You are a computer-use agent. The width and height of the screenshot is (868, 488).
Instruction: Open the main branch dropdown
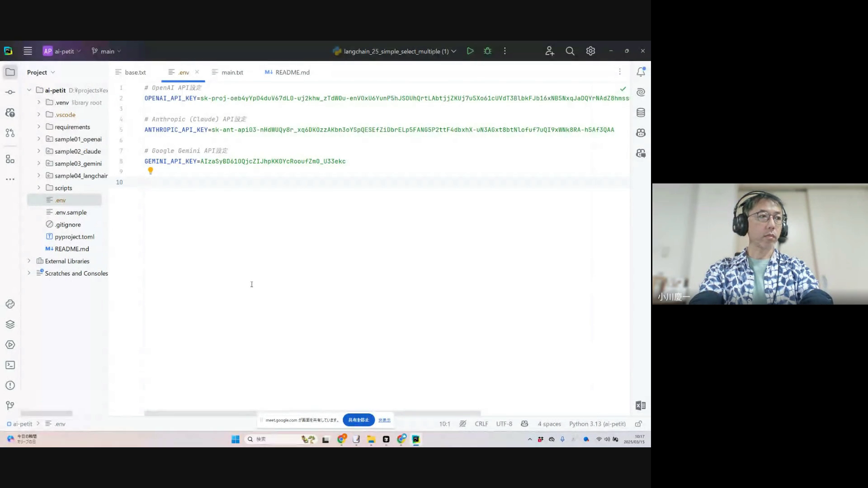107,51
